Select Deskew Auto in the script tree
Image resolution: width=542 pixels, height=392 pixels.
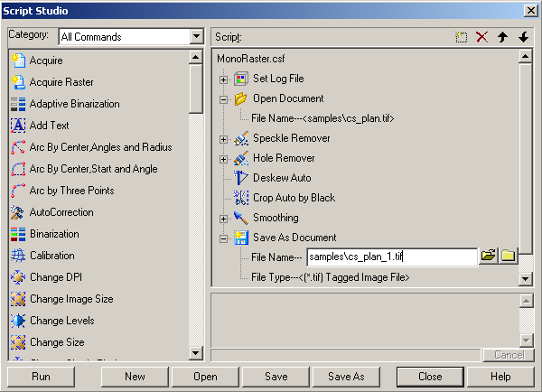point(282,178)
